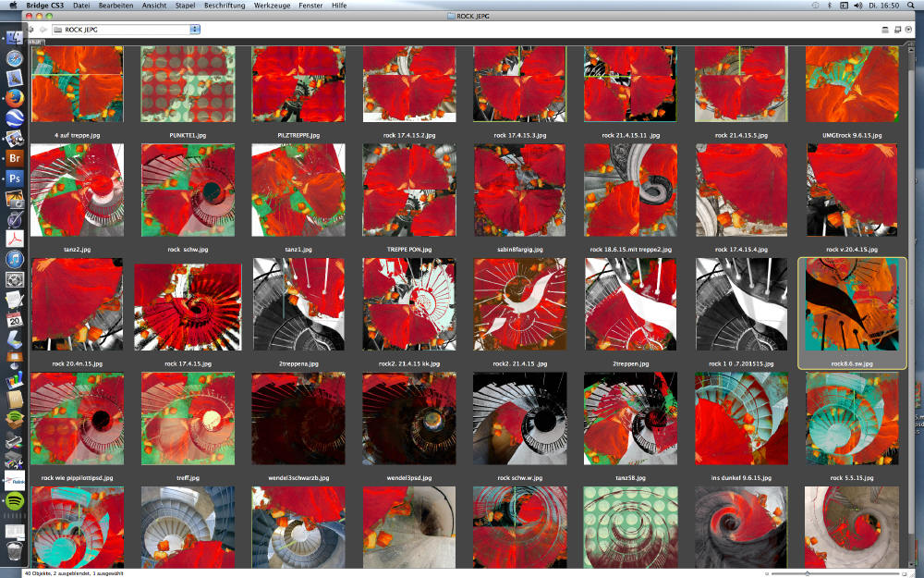Screen dimensions: 924x578
Task: Open the Adobe Bridge dock icon
Action: click(14, 158)
